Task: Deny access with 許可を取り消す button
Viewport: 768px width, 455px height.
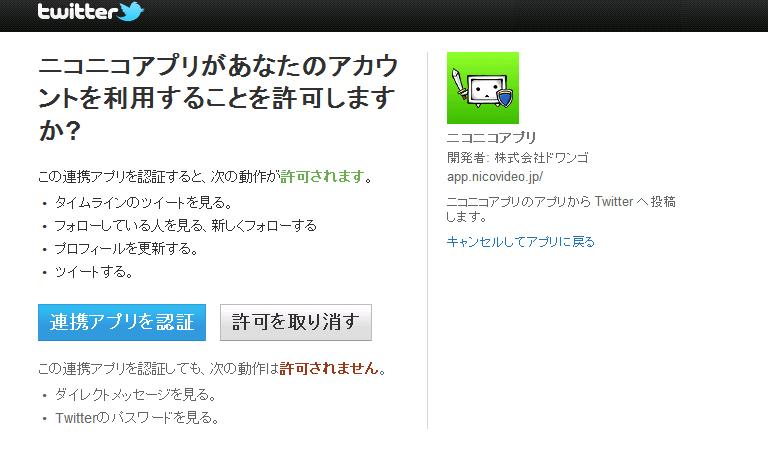Action: pos(296,322)
